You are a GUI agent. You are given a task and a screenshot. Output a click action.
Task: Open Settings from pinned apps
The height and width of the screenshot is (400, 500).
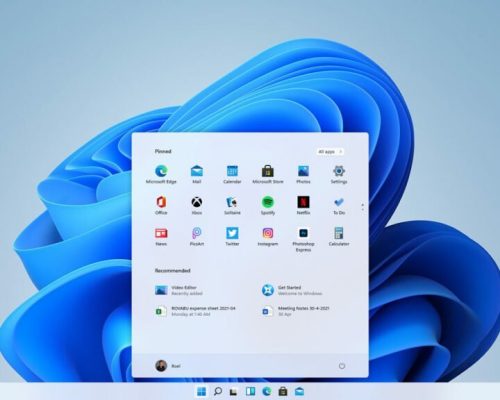click(339, 174)
